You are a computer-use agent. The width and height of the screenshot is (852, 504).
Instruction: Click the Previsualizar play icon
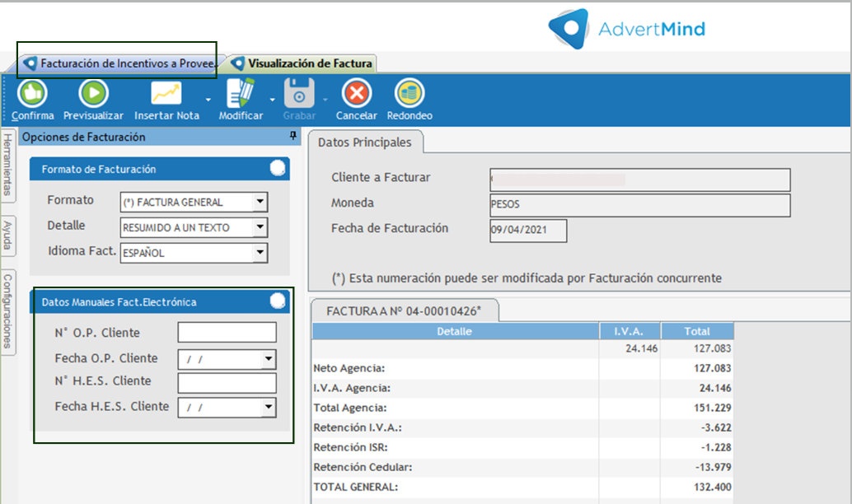pyautogui.click(x=93, y=93)
